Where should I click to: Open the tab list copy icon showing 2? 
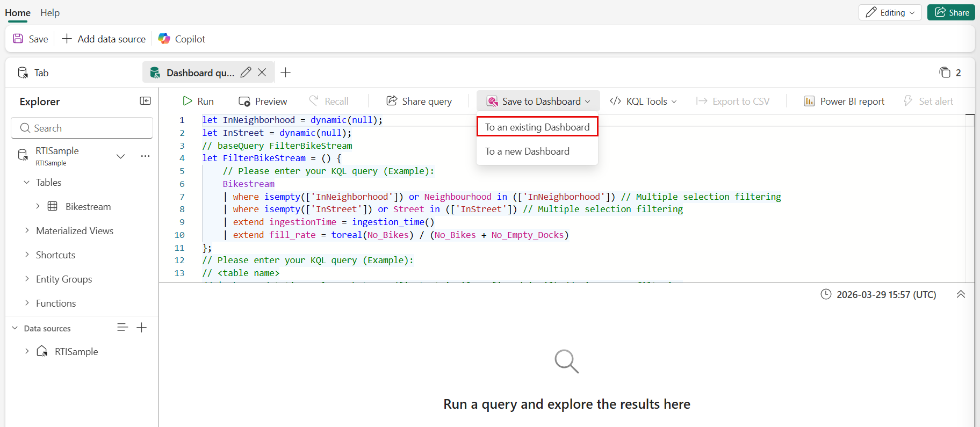(x=945, y=73)
